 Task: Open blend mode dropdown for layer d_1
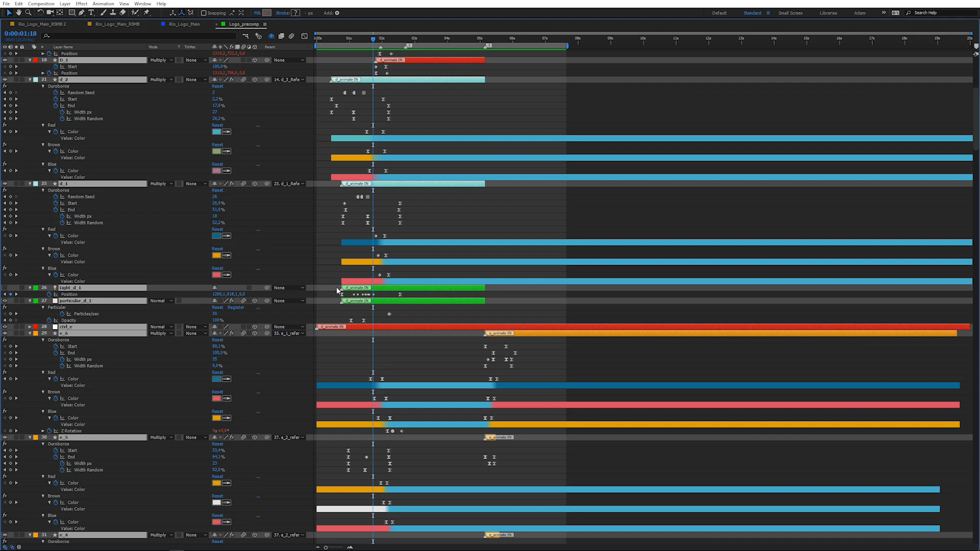[161, 184]
